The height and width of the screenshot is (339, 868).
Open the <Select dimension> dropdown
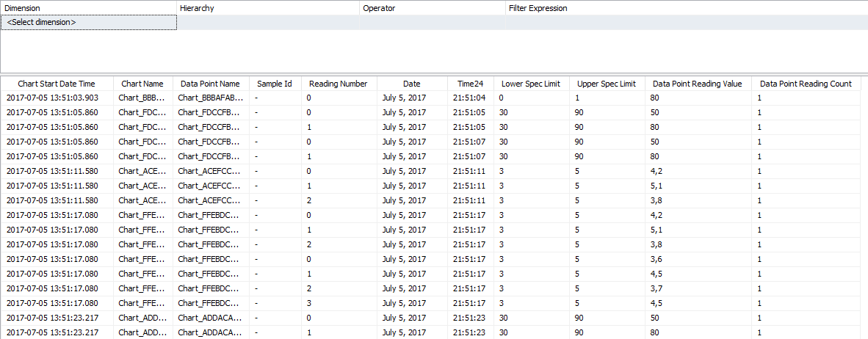[89, 23]
